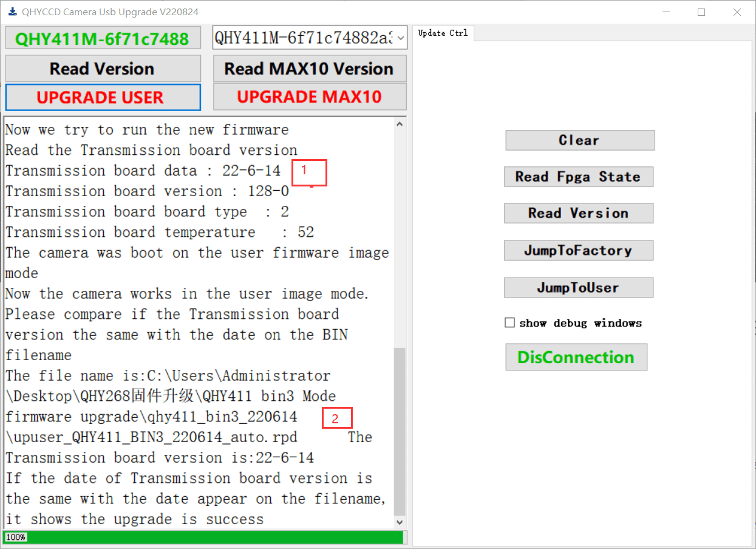Viewport: 756px width, 549px height.
Task: Click the Read Version button beside Read MAX10 Version
Action: pyautogui.click(x=103, y=69)
